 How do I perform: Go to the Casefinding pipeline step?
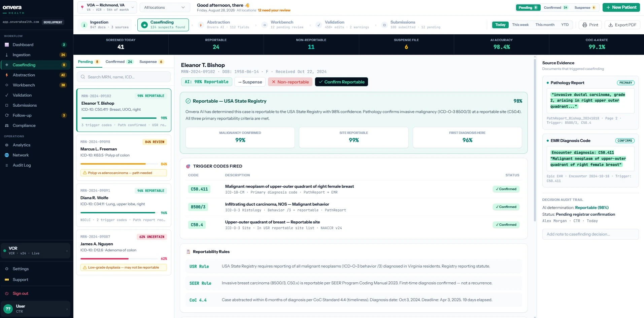[x=163, y=25]
